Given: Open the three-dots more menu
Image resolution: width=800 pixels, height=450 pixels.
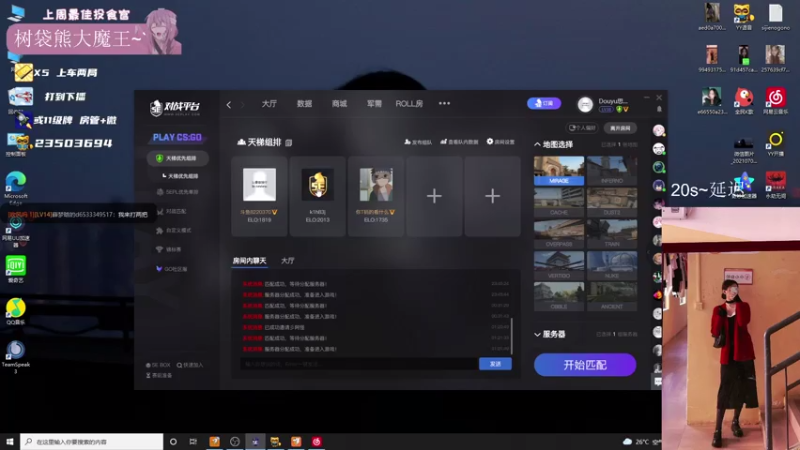Looking at the screenshot, I should coord(444,103).
